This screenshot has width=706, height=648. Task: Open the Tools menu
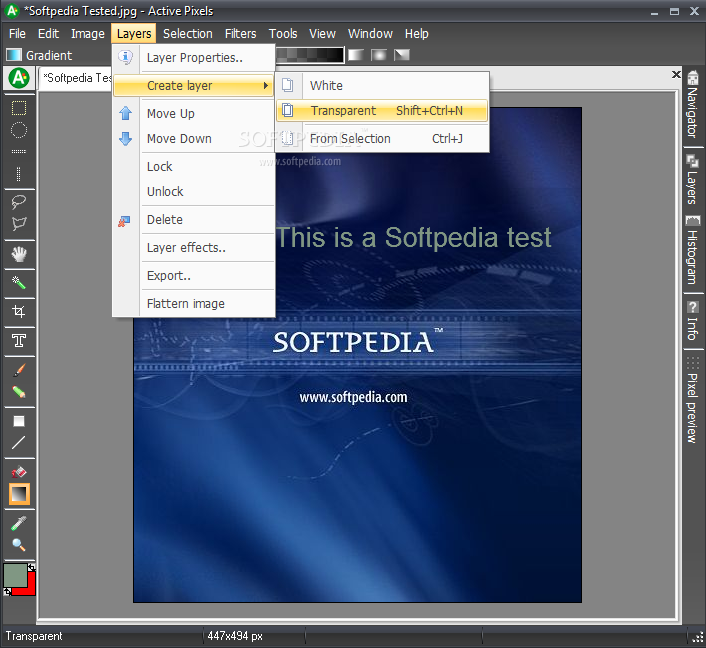coord(283,34)
